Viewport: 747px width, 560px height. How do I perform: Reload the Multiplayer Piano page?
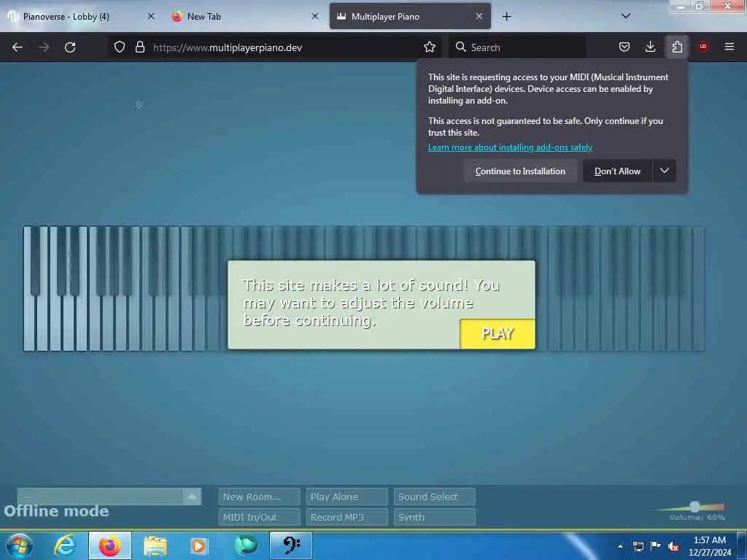point(70,47)
